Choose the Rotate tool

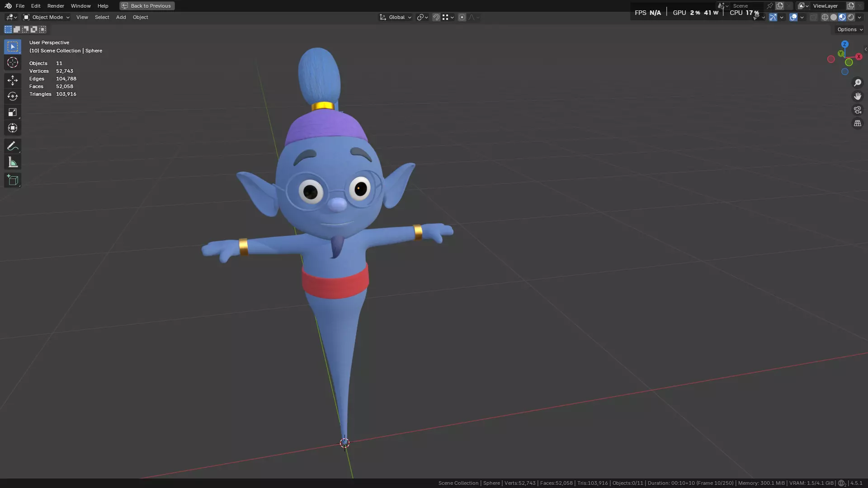[13, 96]
